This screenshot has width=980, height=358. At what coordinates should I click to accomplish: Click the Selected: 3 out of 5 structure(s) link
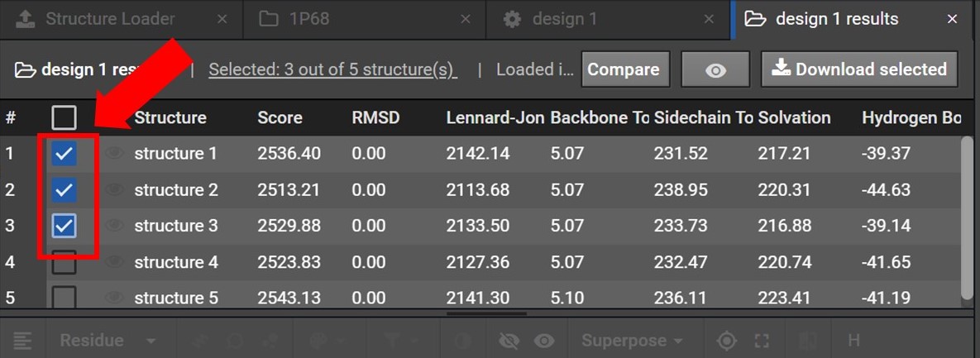[x=332, y=70]
